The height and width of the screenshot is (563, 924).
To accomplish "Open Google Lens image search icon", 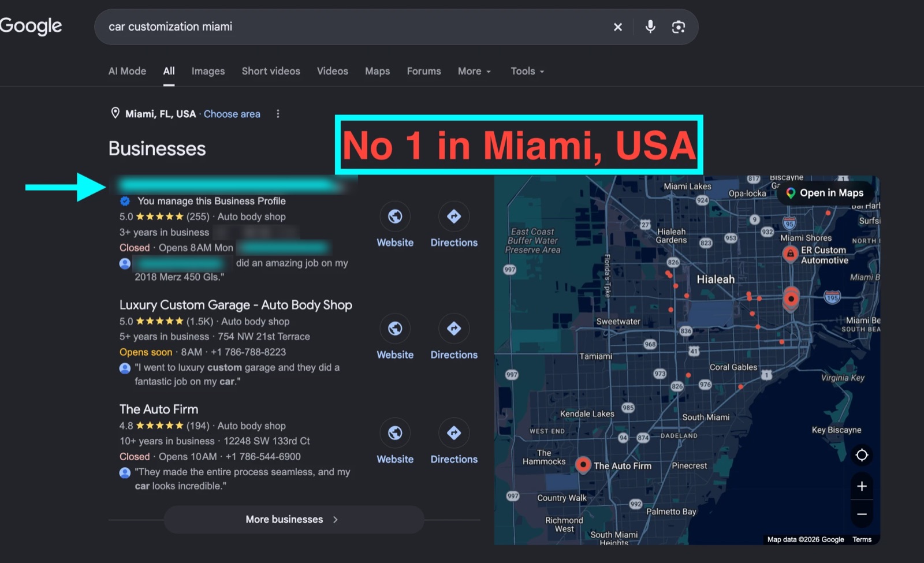I will point(679,27).
